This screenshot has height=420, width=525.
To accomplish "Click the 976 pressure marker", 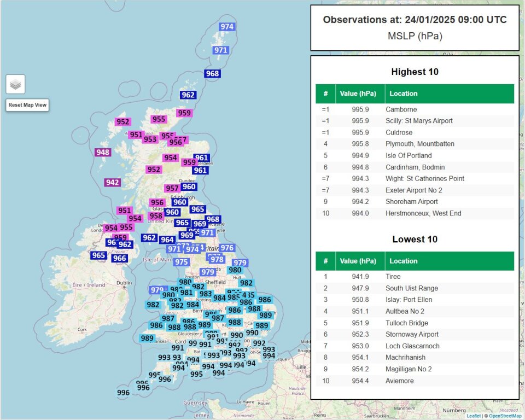I will (x=227, y=248).
